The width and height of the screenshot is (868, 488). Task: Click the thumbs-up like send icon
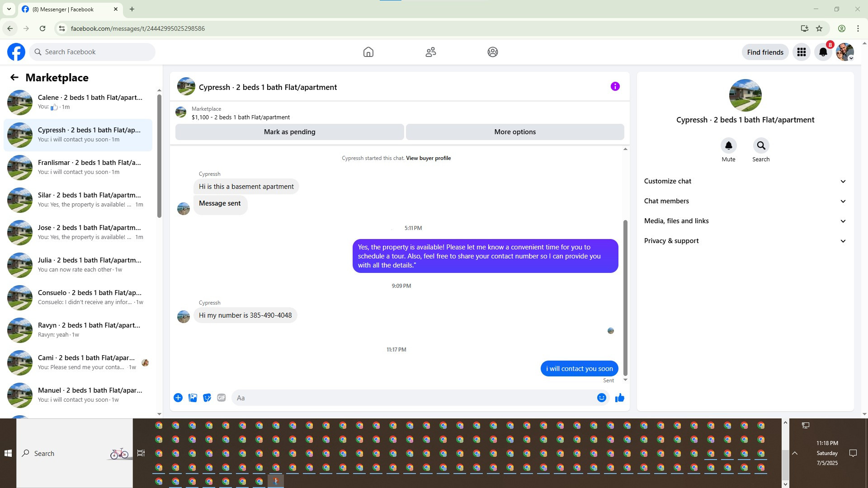tap(619, 398)
